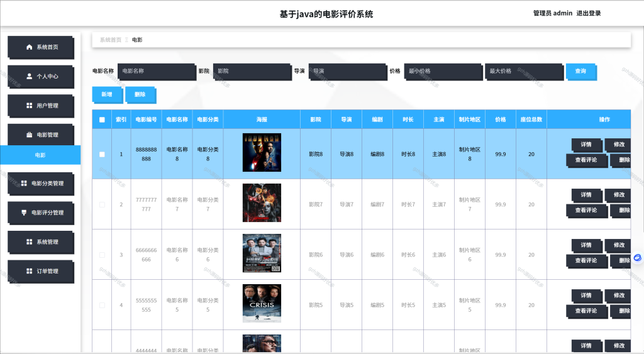Click 修改 for movie 电影名称8
Viewport: 644px width, 354px height.
click(618, 145)
